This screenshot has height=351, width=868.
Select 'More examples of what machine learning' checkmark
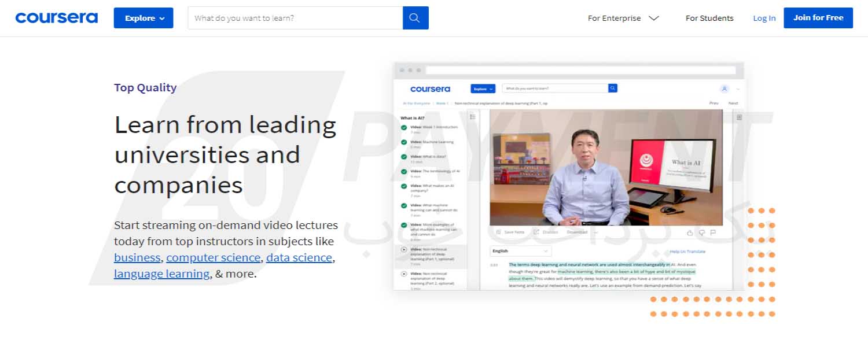(x=403, y=226)
